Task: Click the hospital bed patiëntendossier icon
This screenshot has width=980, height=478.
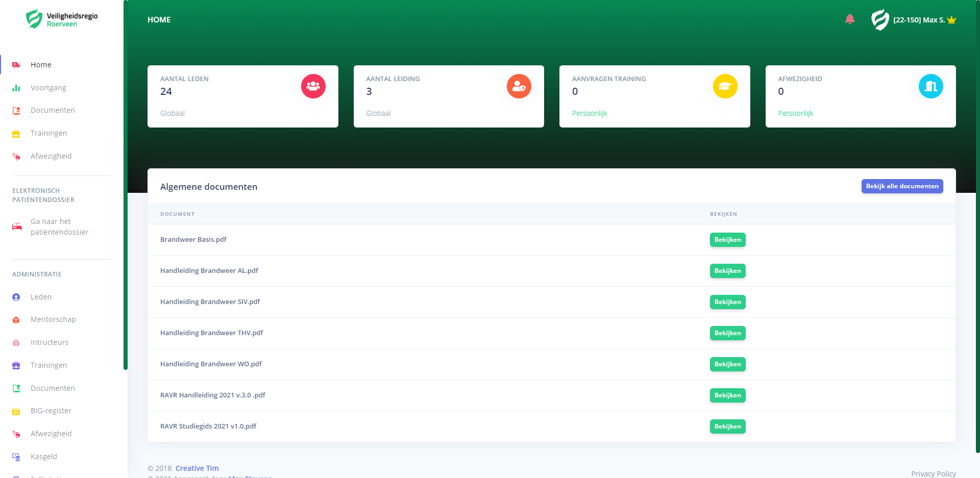Action: pyautogui.click(x=17, y=227)
